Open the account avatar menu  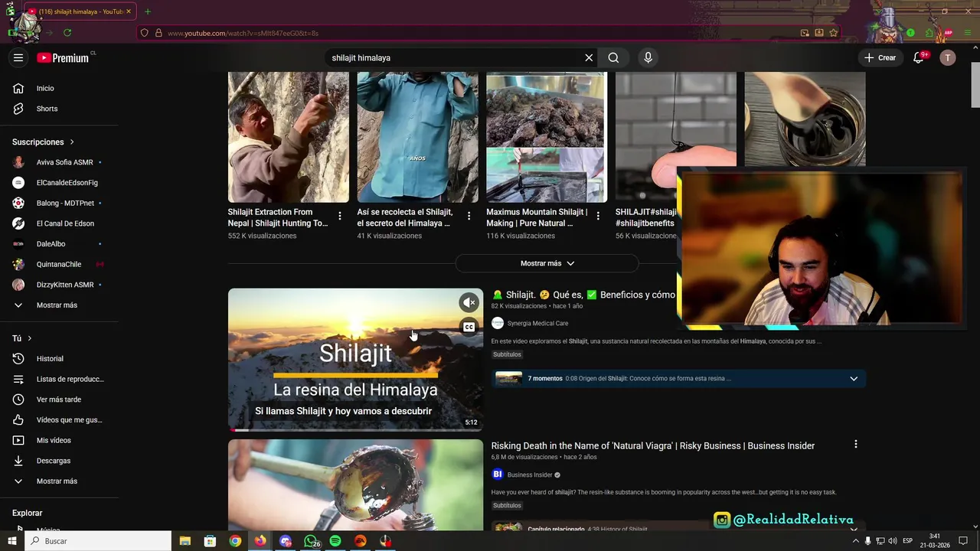948,57
